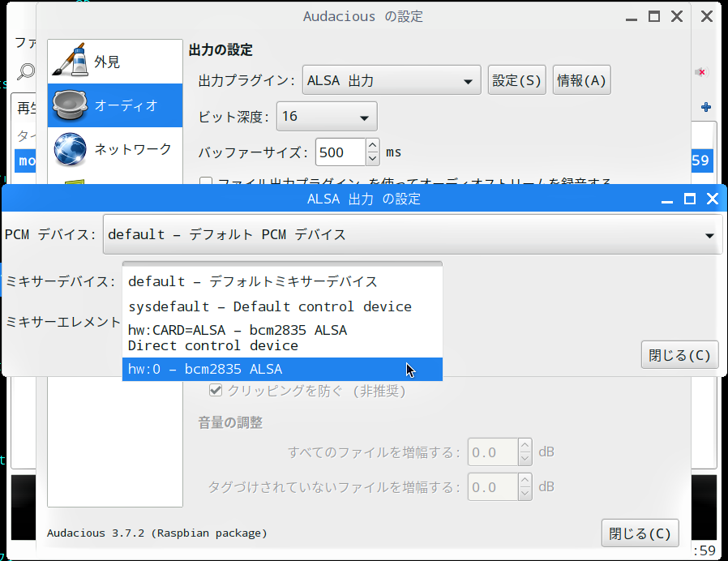The height and width of the screenshot is (561, 728).
Task: Select the オーディオ audio category
Action: [x=114, y=105]
